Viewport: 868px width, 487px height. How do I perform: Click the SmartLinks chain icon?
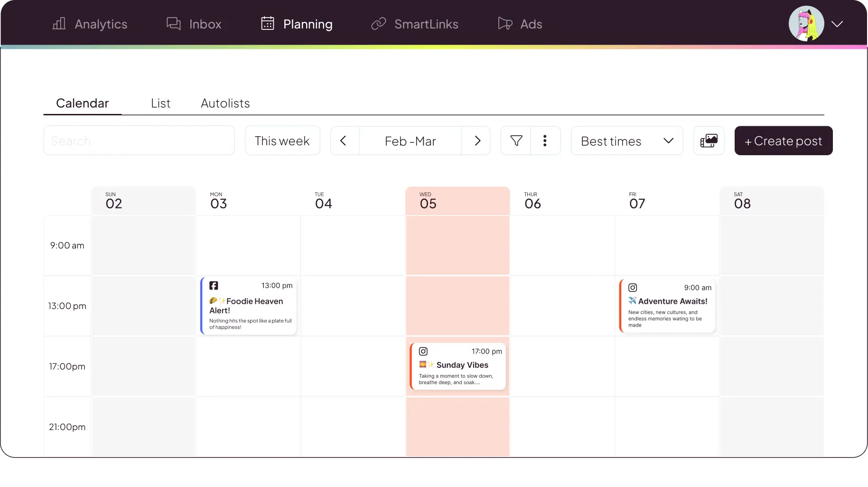coord(378,24)
